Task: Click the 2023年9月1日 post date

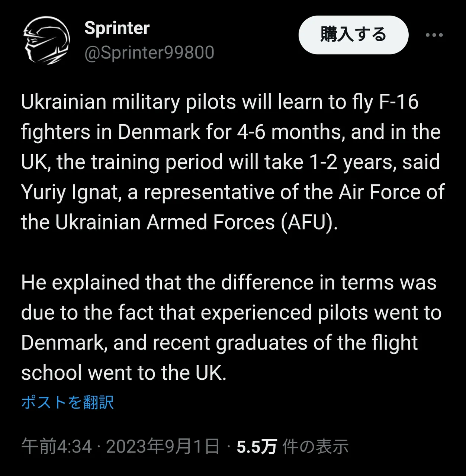Action: (x=163, y=446)
